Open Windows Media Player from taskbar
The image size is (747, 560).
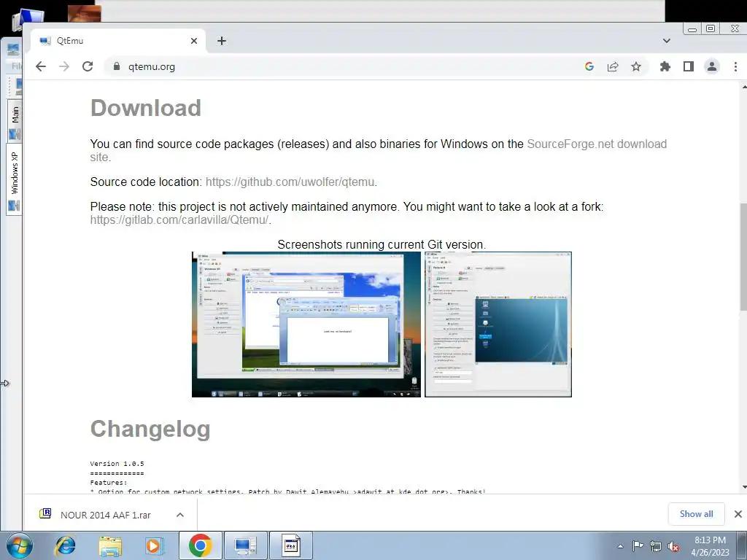pos(154,545)
